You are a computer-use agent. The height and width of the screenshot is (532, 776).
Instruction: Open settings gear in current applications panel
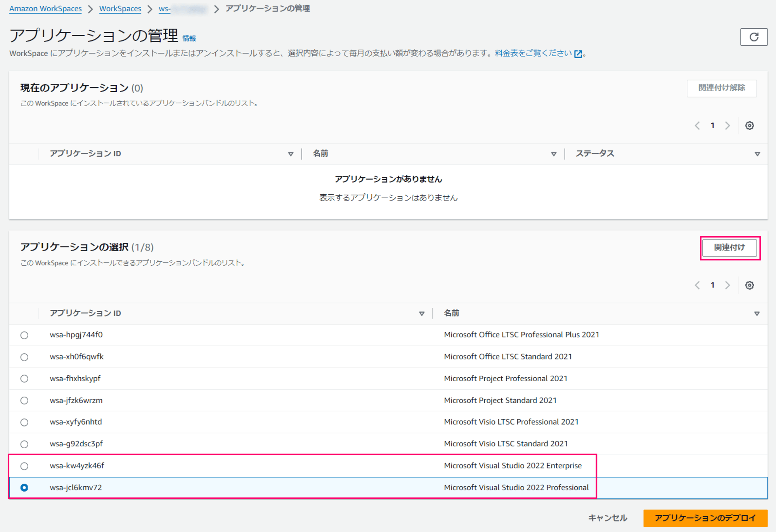coord(750,126)
